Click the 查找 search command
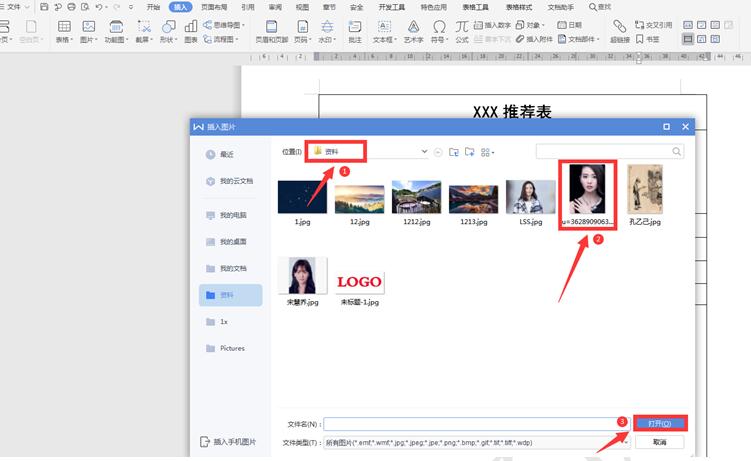 (600, 7)
